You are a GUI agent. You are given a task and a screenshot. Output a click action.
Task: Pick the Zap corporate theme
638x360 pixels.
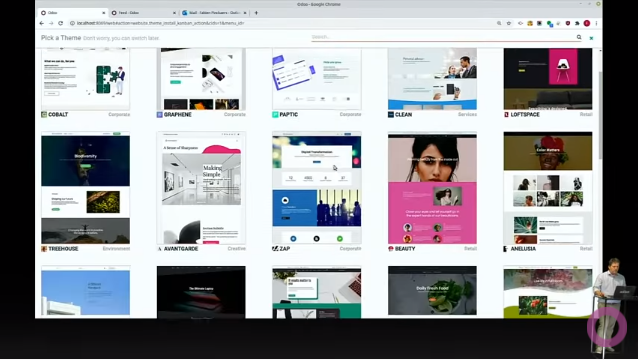(317, 188)
